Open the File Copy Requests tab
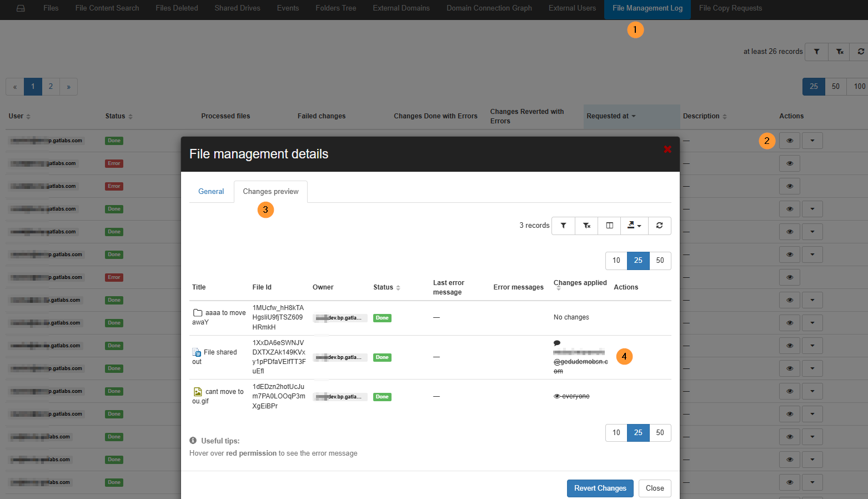The width and height of the screenshot is (868, 499). point(730,8)
